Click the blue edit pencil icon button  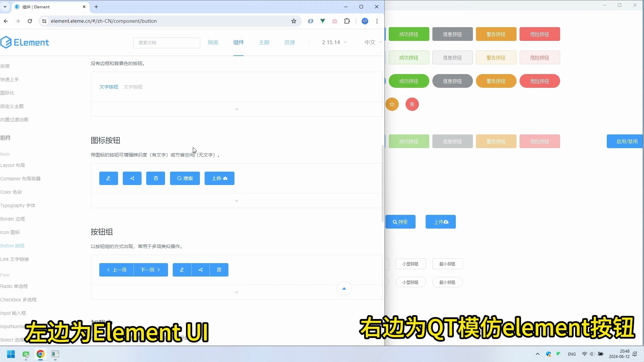click(x=108, y=178)
